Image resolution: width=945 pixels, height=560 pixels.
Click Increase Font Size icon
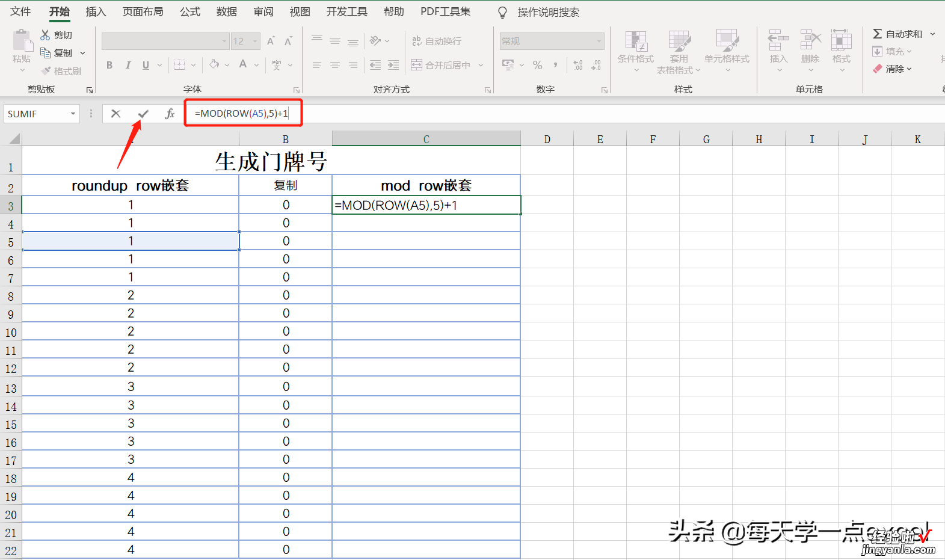tap(271, 41)
